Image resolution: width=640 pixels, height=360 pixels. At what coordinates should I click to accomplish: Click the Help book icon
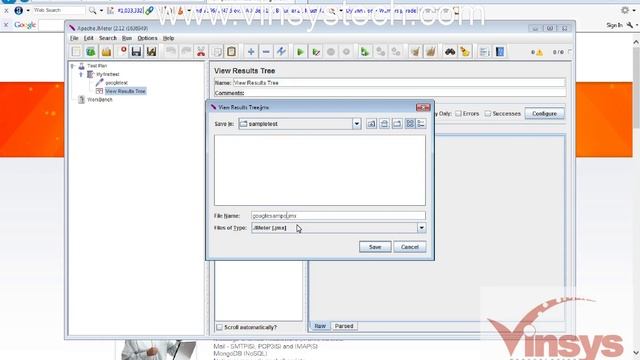pos(500,52)
